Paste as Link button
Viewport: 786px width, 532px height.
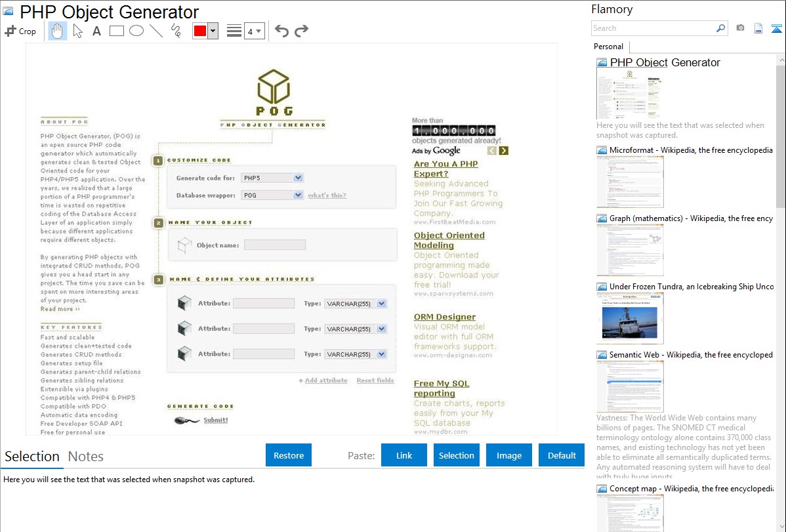404,455
